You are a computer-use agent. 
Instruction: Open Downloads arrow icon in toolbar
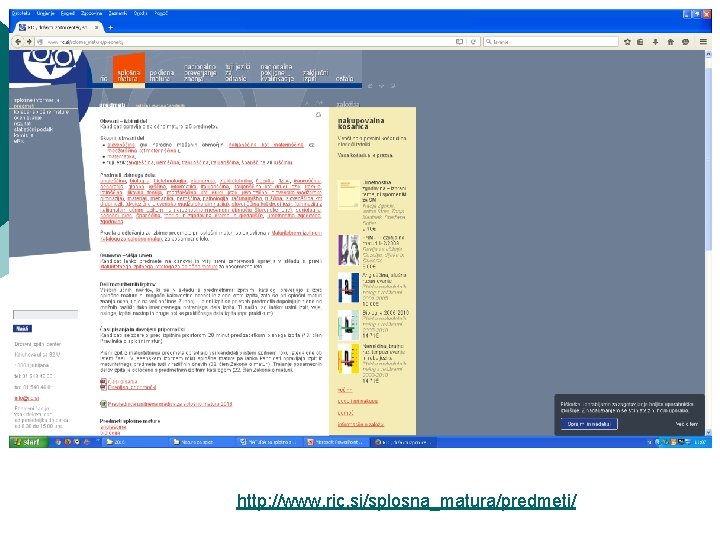[x=655, y=41]
